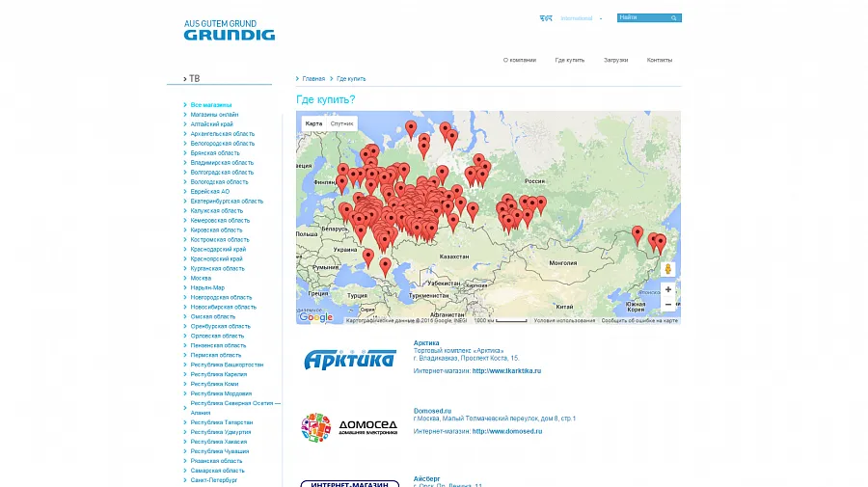Viewport: 868px width, 487px height.
Task: Click the Grundig logo
Action: coord(230,31)
